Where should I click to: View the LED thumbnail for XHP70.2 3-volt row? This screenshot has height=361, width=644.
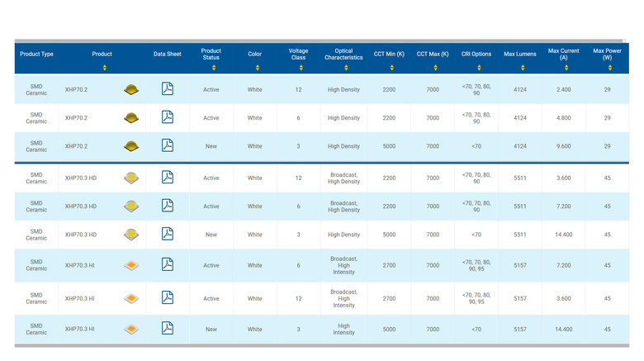click(131, 146)
